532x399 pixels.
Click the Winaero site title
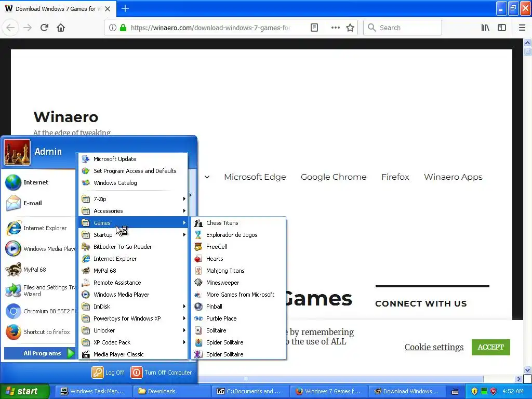coord(66,117)
